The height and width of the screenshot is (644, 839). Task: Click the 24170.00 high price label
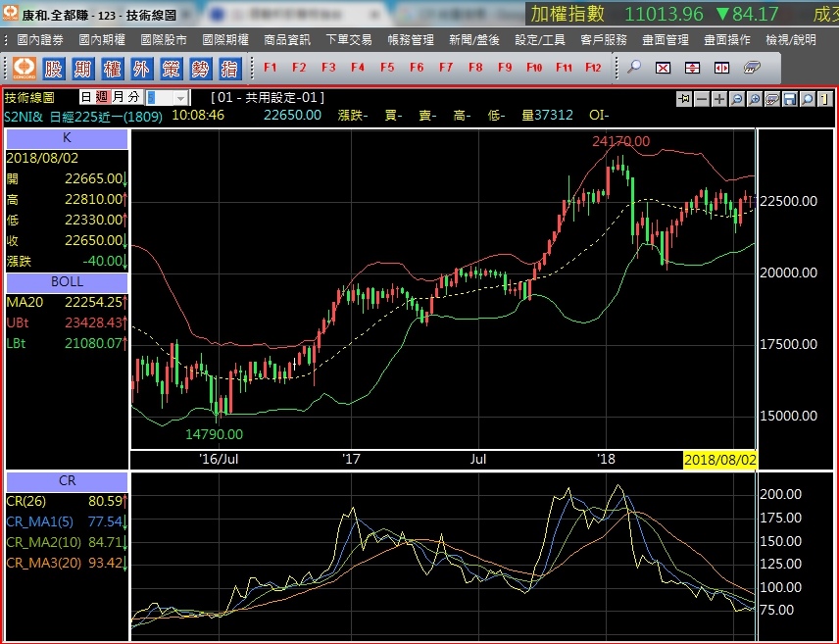coord(620,141)
